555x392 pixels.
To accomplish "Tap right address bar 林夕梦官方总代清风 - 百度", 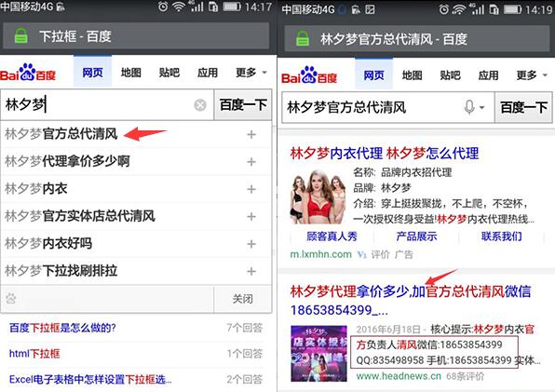I will point(417,38).
